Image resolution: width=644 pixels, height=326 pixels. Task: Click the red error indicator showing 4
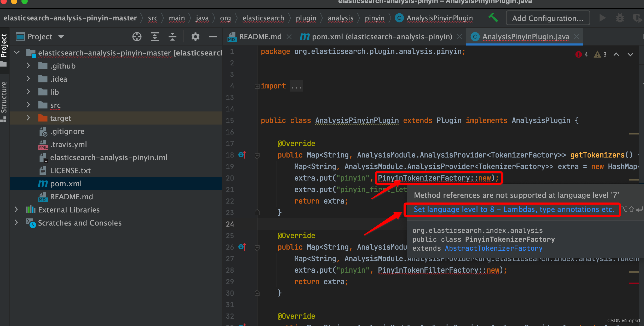[x=582, y=54]
